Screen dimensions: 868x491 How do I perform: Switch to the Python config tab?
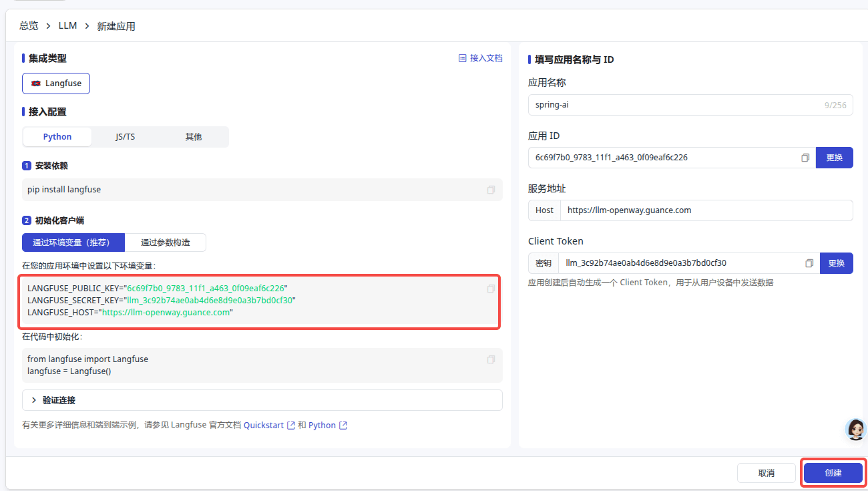click(x=57, y=137)
